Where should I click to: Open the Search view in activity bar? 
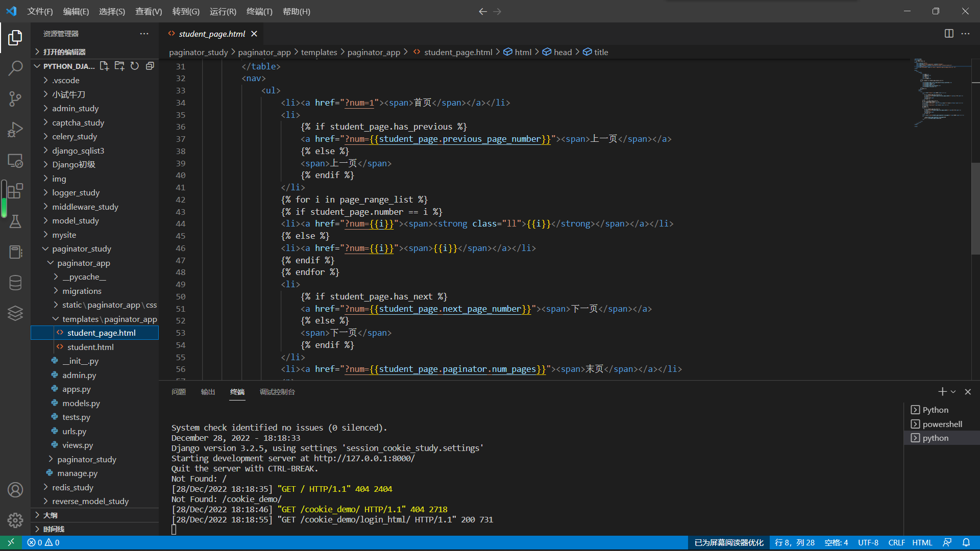[15, 68]
